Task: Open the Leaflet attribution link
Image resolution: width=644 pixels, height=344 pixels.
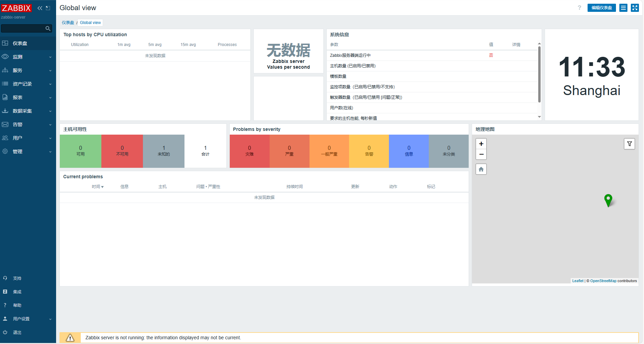Action: [x=578, y=281]
